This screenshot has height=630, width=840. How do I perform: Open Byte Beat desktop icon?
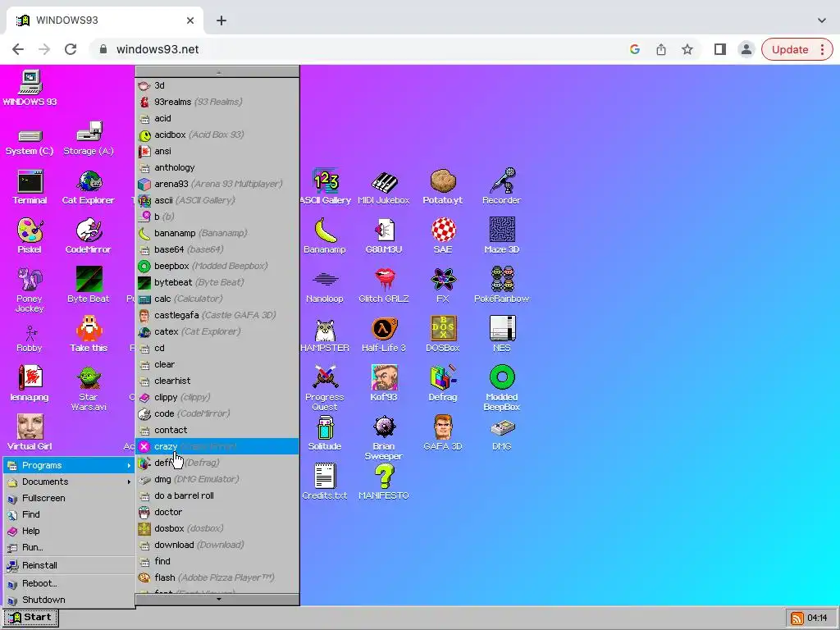click(x=89, y=285)
